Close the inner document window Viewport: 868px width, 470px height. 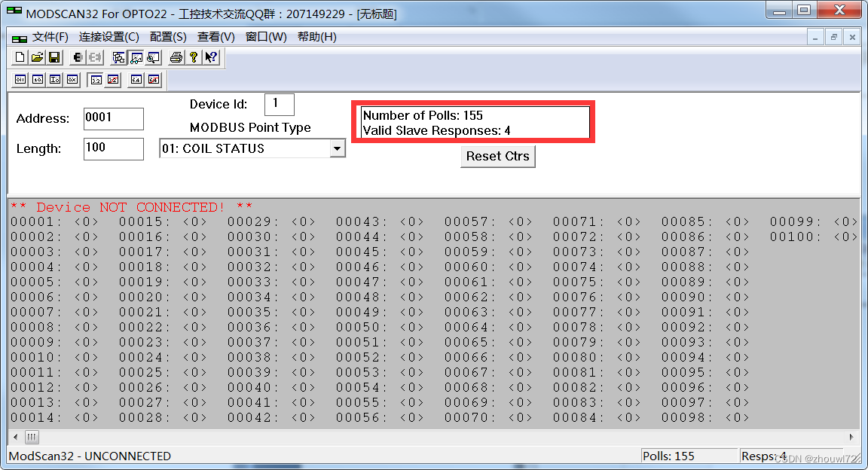tap(852, 38)
